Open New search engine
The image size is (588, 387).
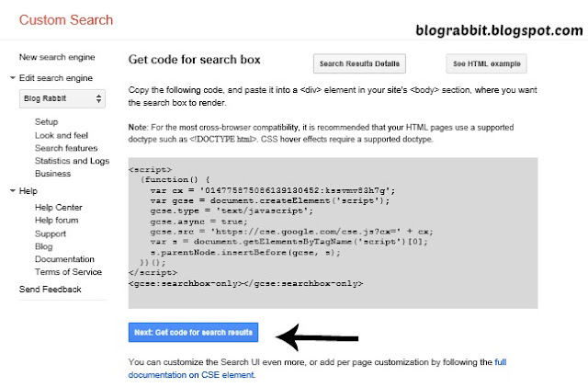tap(57, 57)
